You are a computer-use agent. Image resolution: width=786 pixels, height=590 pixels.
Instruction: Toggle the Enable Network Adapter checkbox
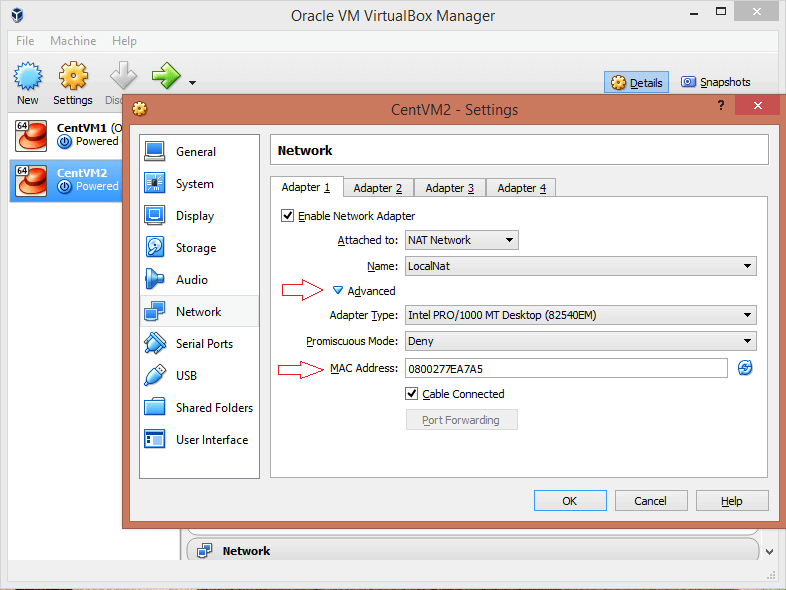pyautogui.click(x=288, y=216)
